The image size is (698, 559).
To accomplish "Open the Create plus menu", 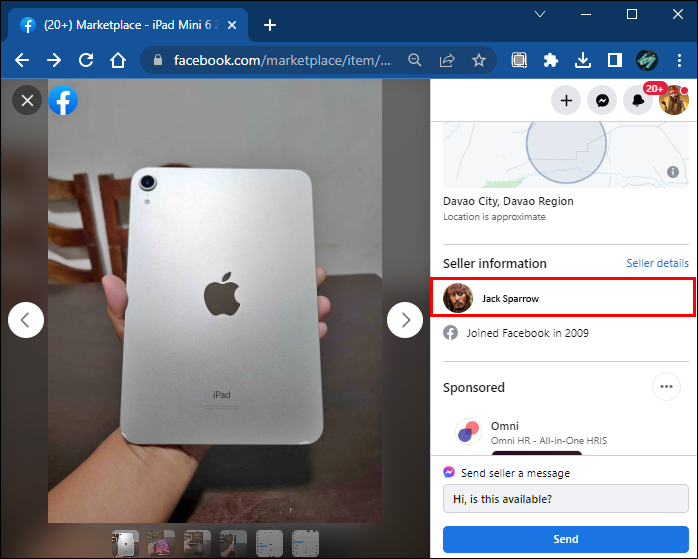I will (566, 101).
